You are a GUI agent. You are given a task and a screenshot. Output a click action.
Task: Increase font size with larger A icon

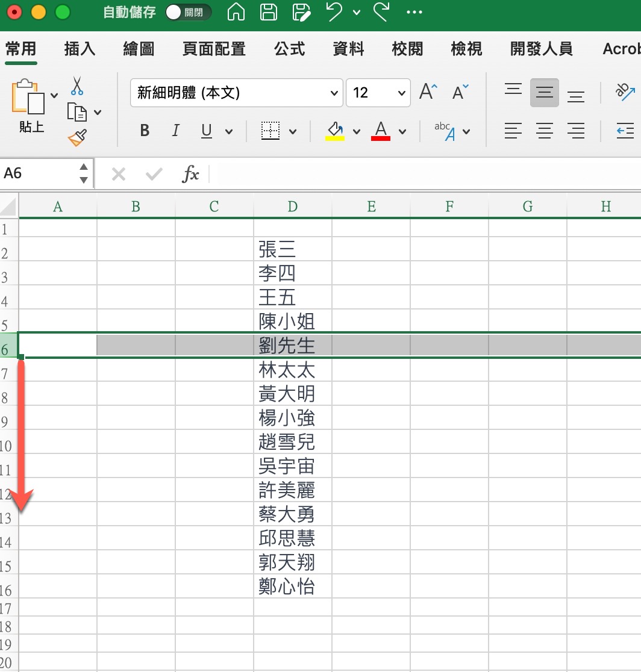[x=428, y=92]
